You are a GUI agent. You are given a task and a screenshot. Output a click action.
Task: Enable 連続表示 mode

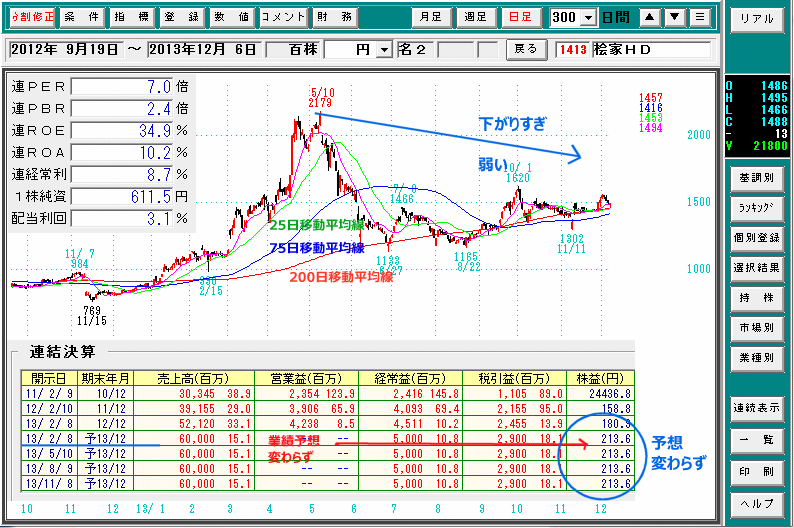pos(757,408)
